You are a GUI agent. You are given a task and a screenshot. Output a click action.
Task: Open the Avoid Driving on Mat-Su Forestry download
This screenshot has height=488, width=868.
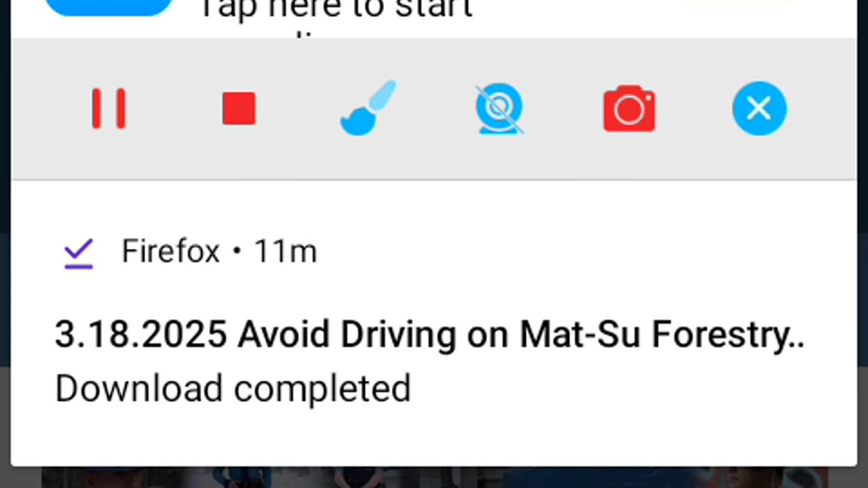pos(430,335)
